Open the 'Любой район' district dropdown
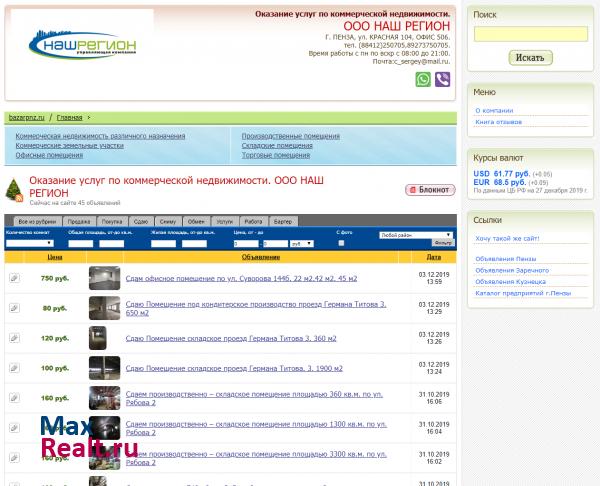 [416, 235]
